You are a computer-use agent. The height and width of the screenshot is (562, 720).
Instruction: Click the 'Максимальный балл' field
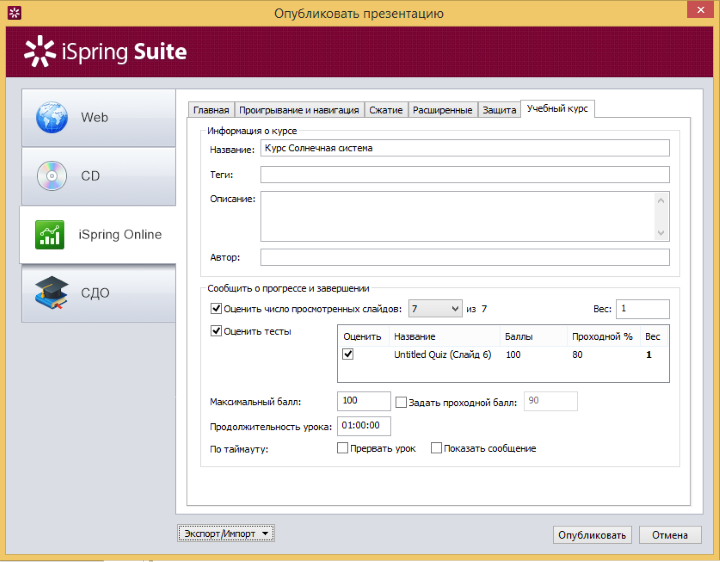pyautogui.click(x=364, y=401)
